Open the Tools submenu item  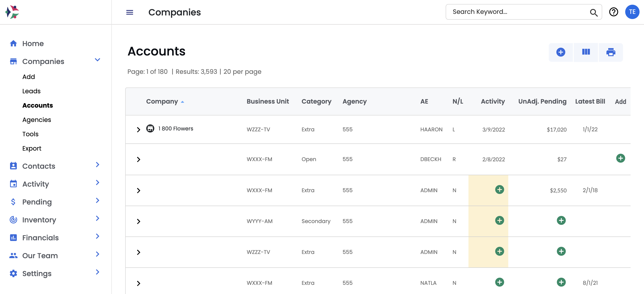click(x=30, y=134)
